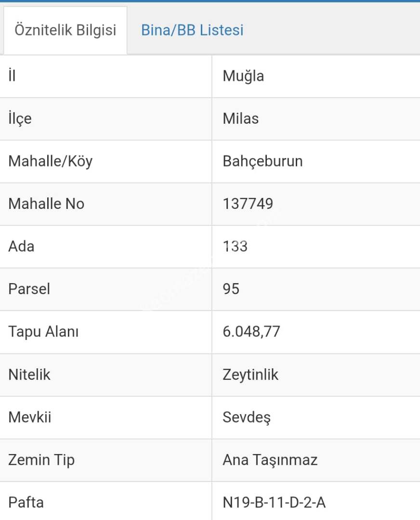Select the Öznitelik Bilgisi tab

(x=66, y=30)
